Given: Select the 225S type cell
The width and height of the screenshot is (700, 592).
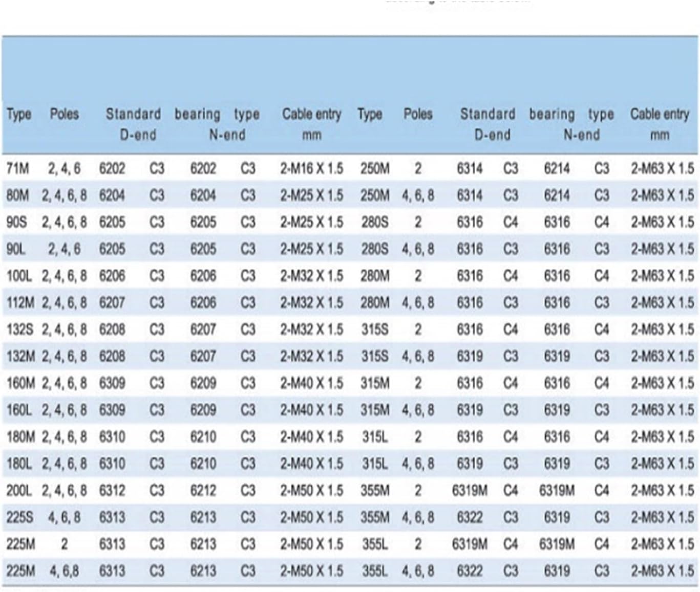Looking at the screenshot, I should (19, 517).
